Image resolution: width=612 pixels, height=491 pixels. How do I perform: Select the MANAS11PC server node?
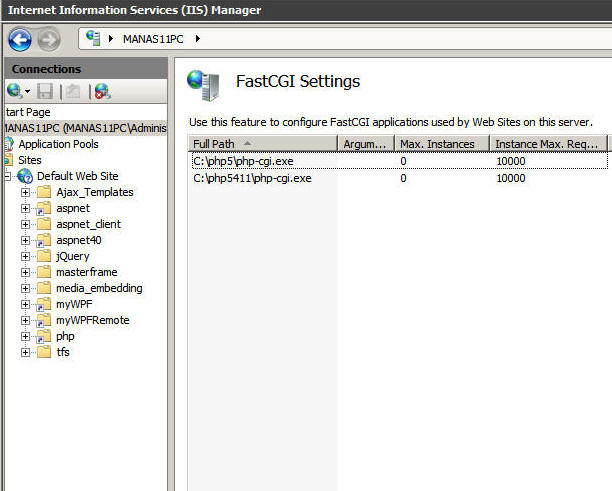(x=85, y=128)
